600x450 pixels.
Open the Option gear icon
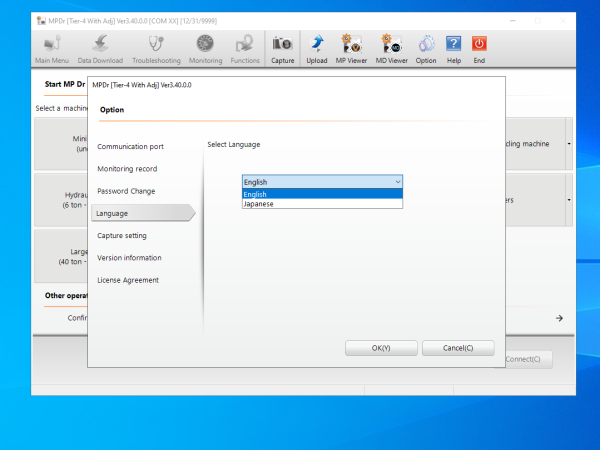click(x=426, y=49)
